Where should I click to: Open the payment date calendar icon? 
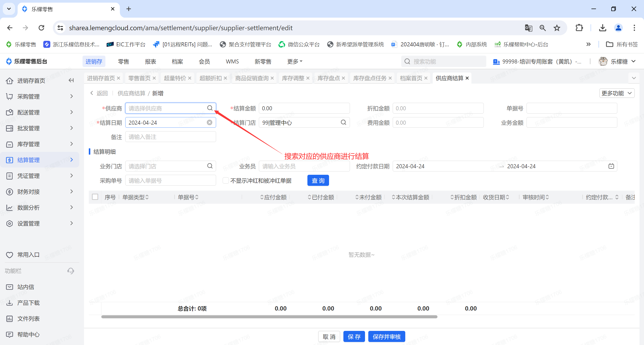coord(611,166)
